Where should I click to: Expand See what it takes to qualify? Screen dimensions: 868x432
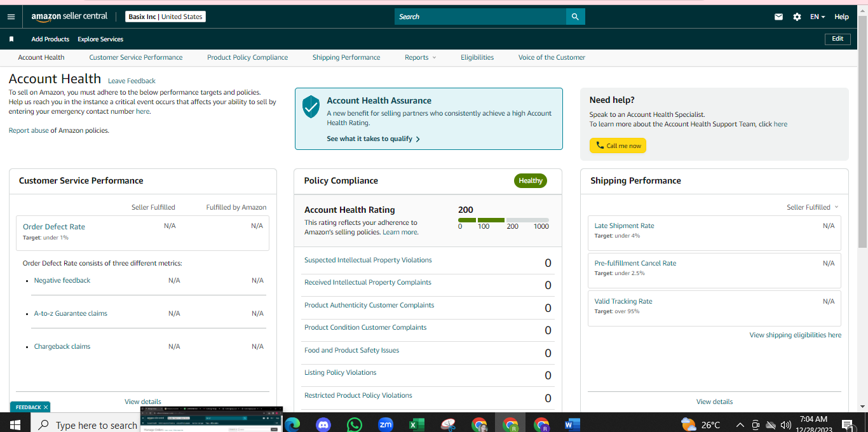click(374, 138)
